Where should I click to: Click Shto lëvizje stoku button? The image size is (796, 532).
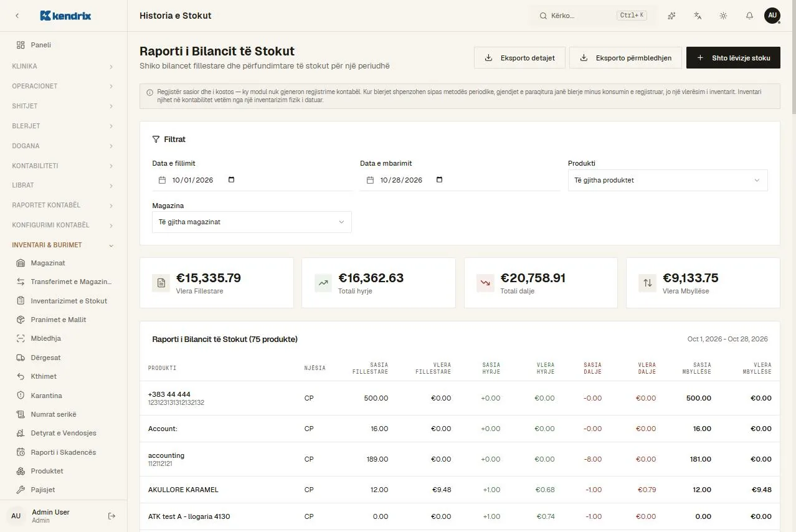click(733, 58)
